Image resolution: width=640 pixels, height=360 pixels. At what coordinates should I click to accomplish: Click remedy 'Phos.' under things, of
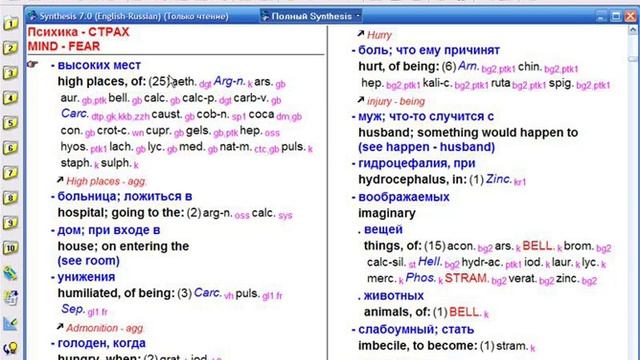point(421,278)
